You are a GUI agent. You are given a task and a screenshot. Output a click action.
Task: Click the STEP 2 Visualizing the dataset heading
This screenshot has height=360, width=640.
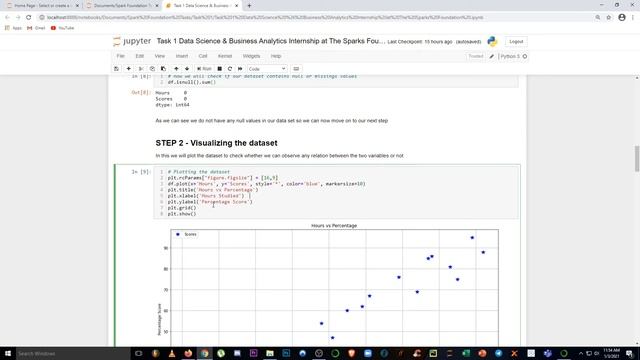[x=216, y=143]
